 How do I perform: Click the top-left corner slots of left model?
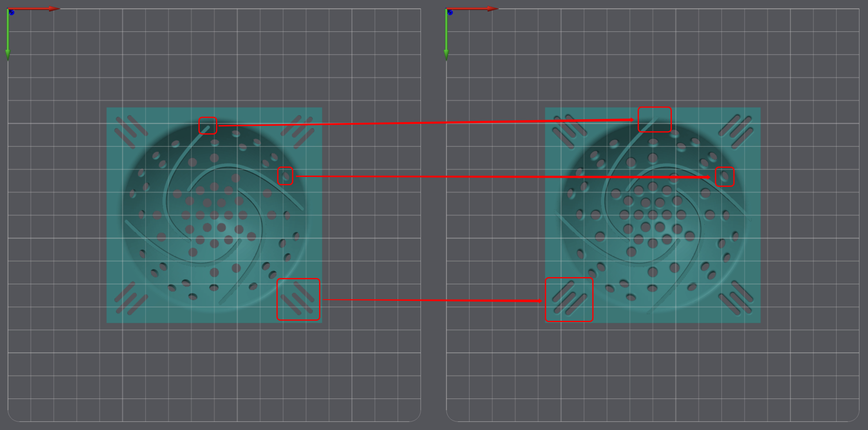(131, 132)
